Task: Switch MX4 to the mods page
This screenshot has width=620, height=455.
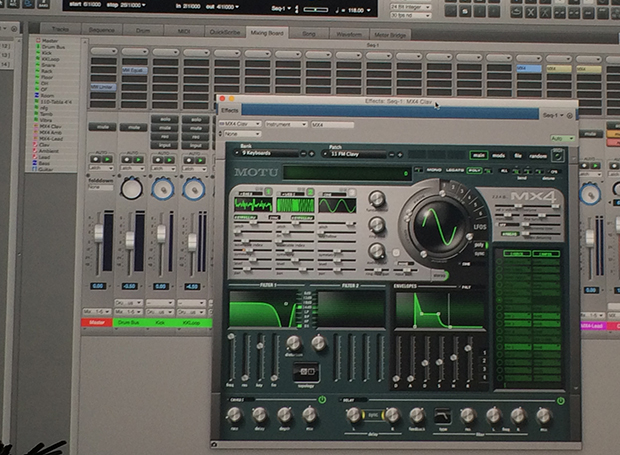Action: tap(498, 156)
